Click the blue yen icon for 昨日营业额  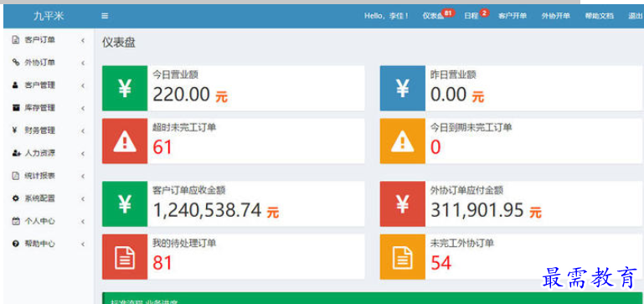[403, 88]
